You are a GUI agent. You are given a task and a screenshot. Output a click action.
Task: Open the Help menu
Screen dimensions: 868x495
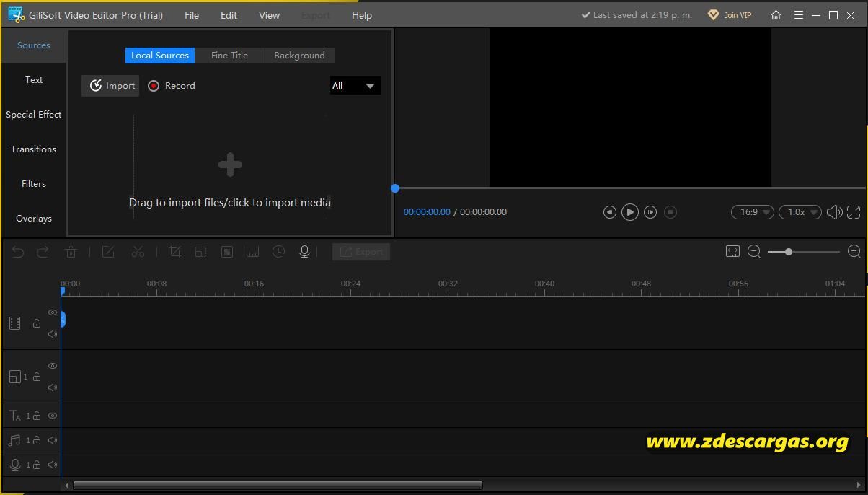(x=362, y=15)
